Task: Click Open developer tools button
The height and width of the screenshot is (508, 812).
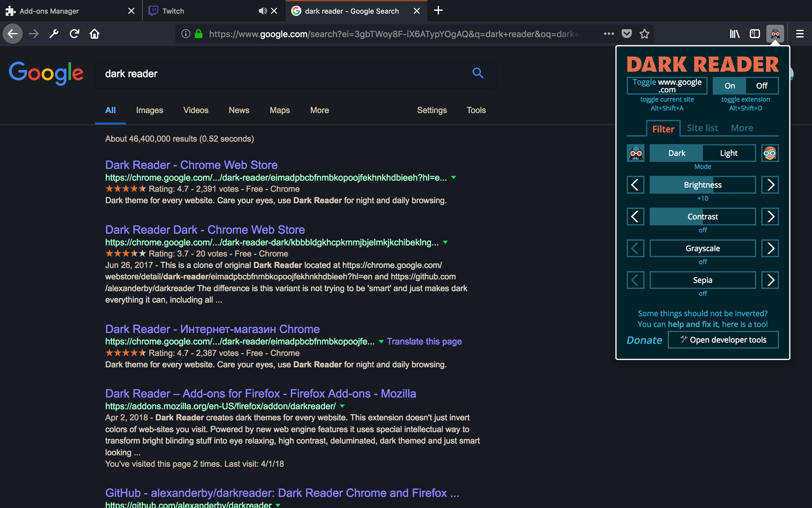Action: coord(723,340)
